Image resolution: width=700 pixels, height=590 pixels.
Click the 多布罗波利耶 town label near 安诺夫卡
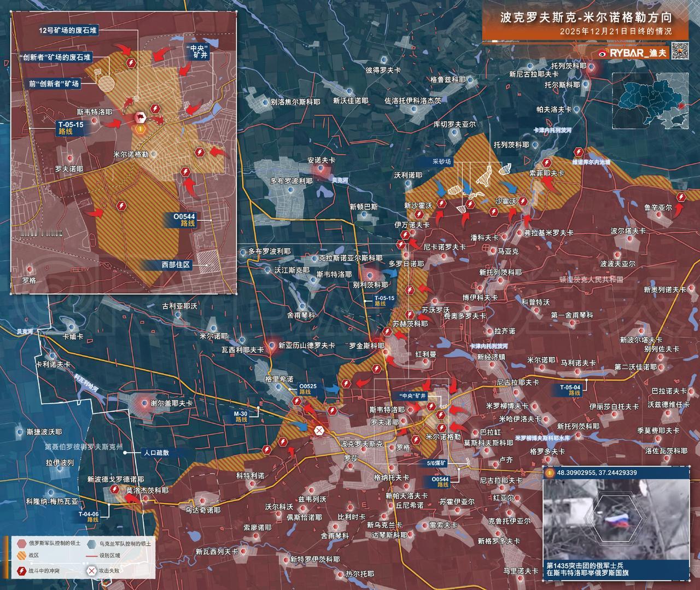292,180
